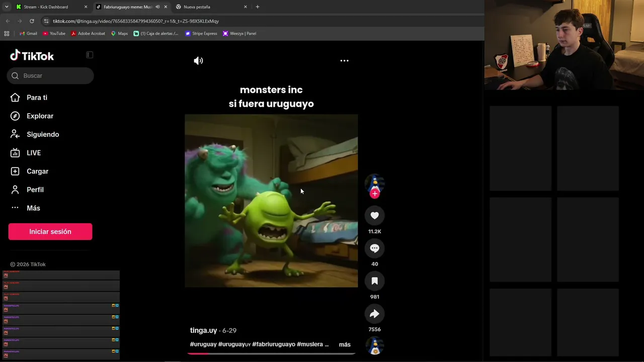The image size is (644, 362).
Task: Click the Buscar search field
Action: point(50,75)
